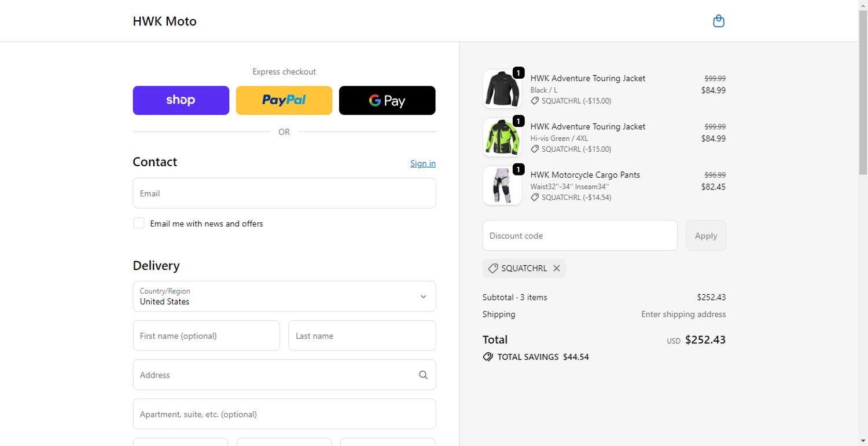
Task: Click quantity badge on green jacket thumbnail
Action: [518, 121]
